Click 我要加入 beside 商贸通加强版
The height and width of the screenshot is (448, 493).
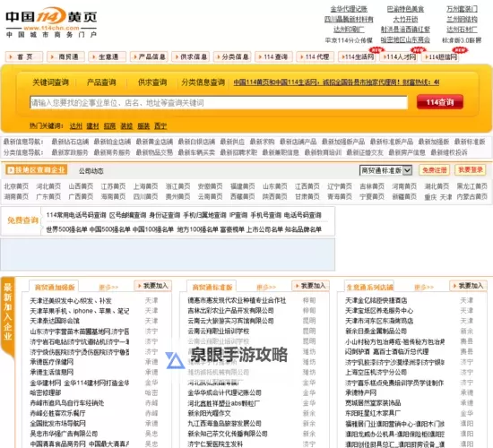(152, 286)
